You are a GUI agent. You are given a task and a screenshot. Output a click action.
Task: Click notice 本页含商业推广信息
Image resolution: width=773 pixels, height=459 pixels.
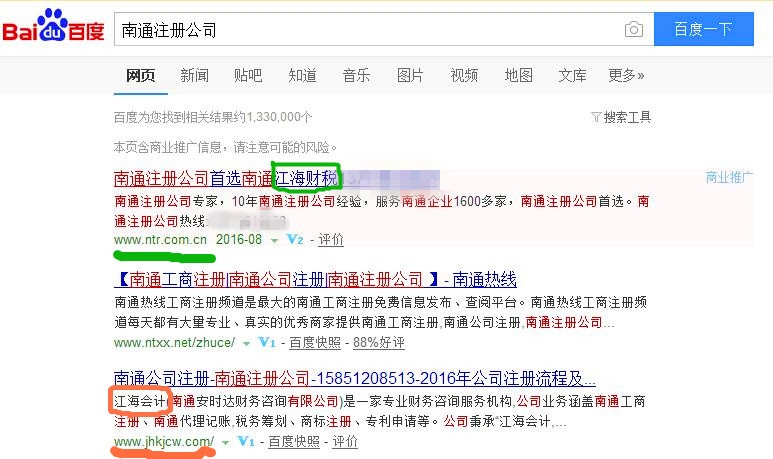pyautogui.click(x=226, y=147)
